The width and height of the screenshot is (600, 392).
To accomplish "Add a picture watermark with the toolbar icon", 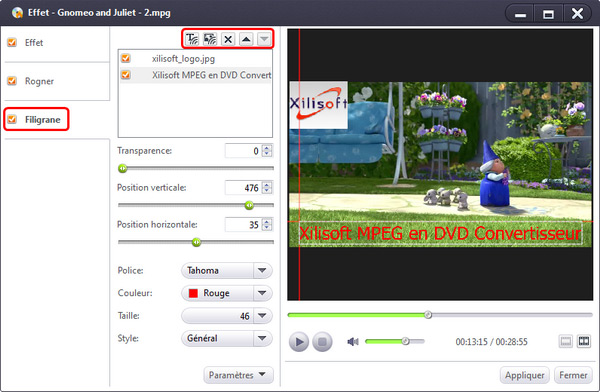I will 210,39.
